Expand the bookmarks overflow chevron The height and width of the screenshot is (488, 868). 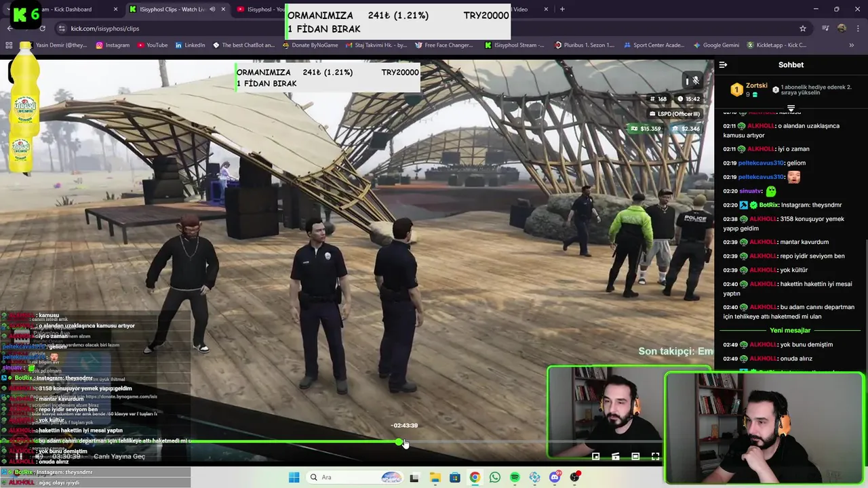(x=851, y=45)
